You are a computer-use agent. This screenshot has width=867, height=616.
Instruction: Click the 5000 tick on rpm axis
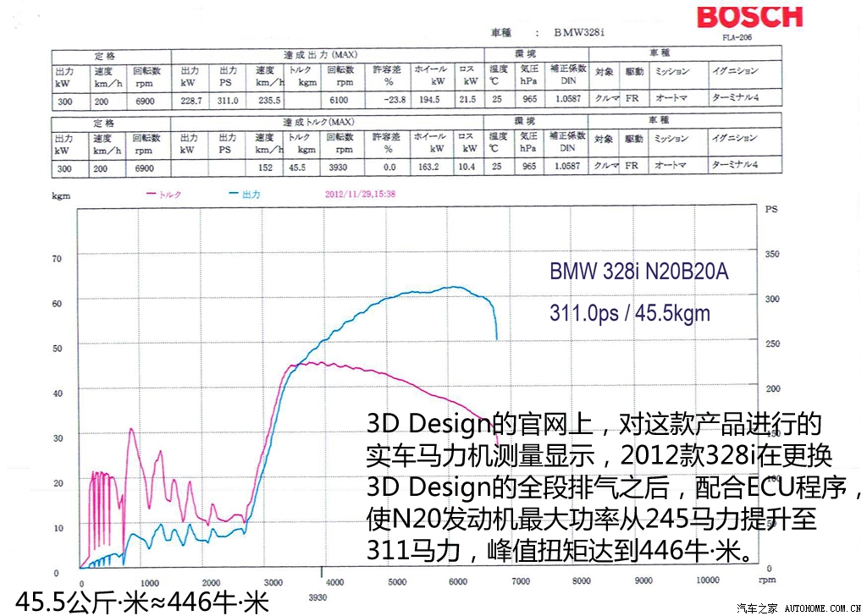point(397,582)
